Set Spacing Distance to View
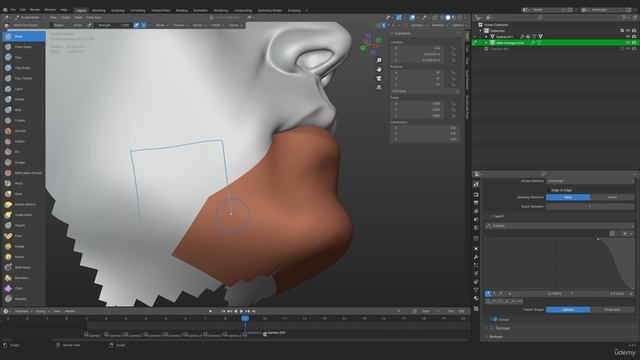640x360 pixels. tap(568, 197)
